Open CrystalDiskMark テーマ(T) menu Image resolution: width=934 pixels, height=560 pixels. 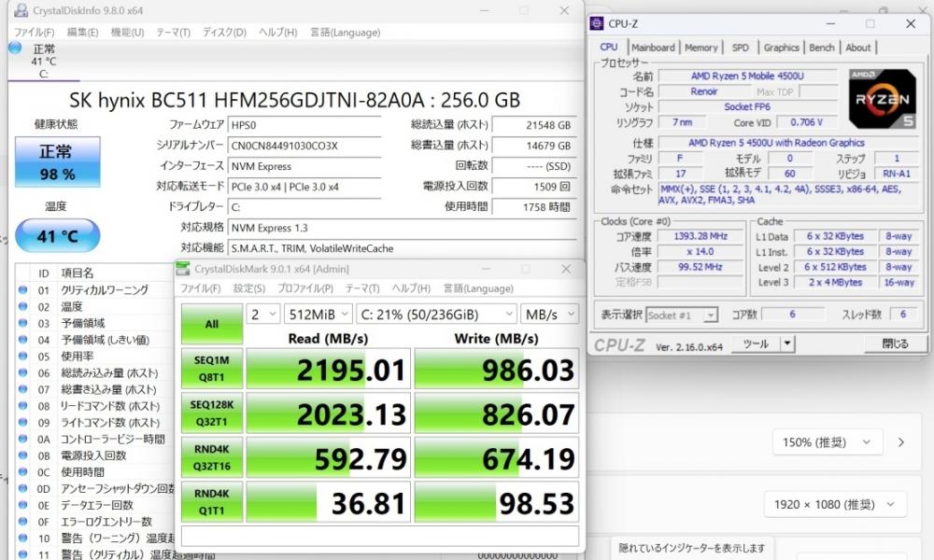pyautogui.click(x=362, y=288)
